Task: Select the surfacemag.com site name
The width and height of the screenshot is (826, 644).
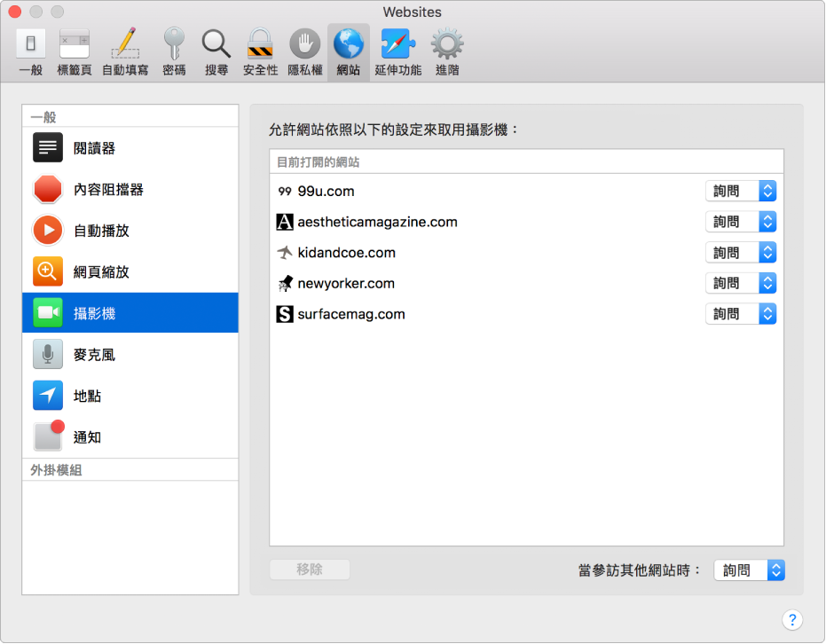Action: tap(351, 314)
